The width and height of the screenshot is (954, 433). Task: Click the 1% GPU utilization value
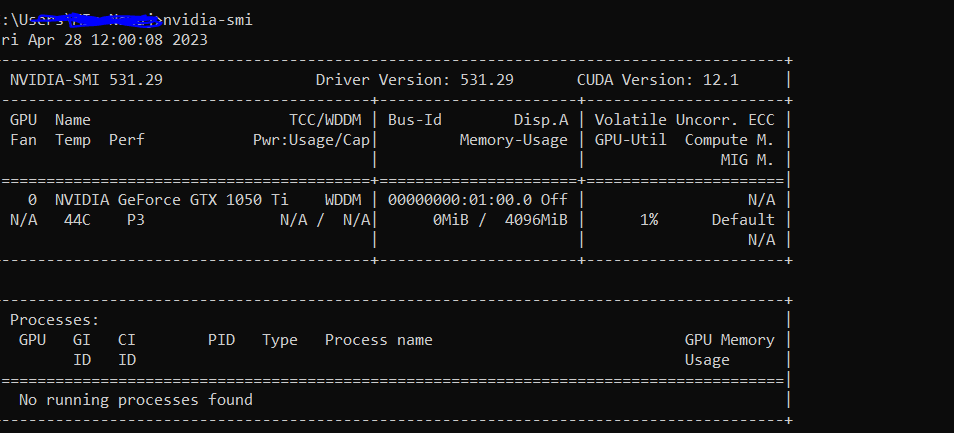pos(649,220)
